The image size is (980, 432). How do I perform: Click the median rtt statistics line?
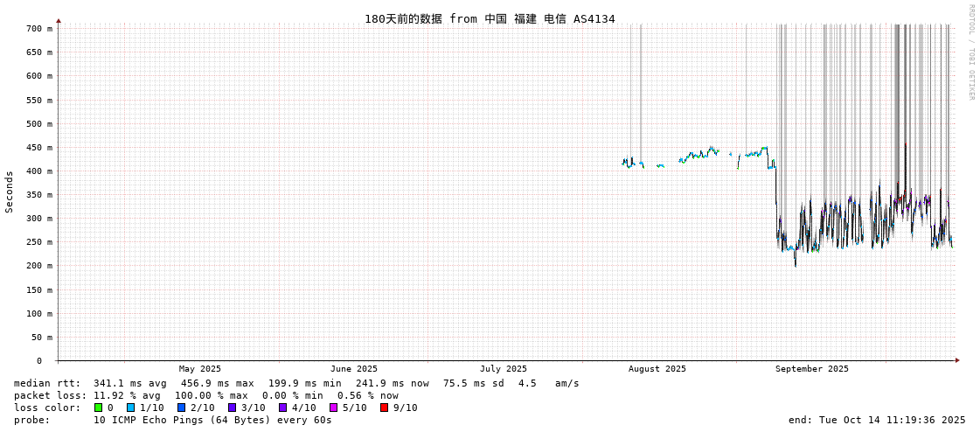pos(296,383)
